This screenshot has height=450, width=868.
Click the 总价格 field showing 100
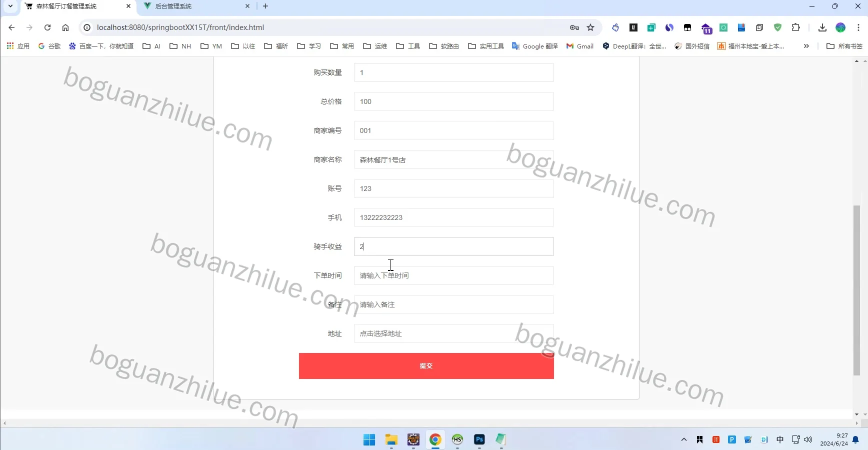click(453, 101)
